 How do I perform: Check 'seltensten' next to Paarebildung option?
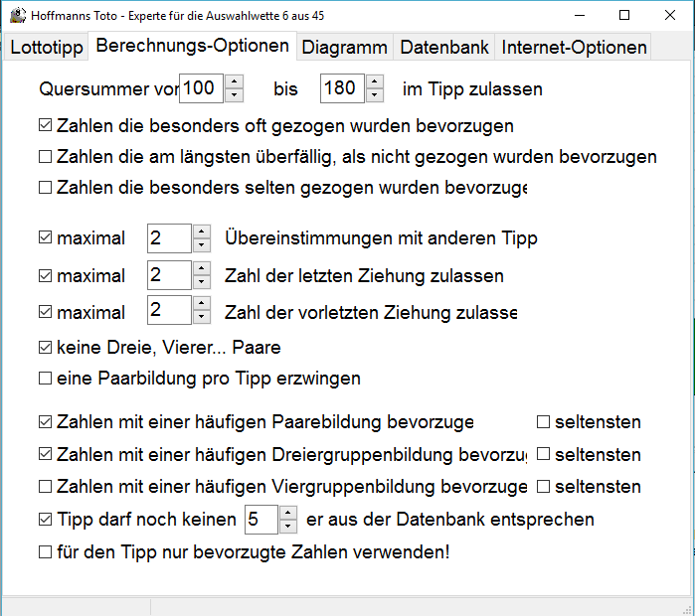(x=543, y=421)
